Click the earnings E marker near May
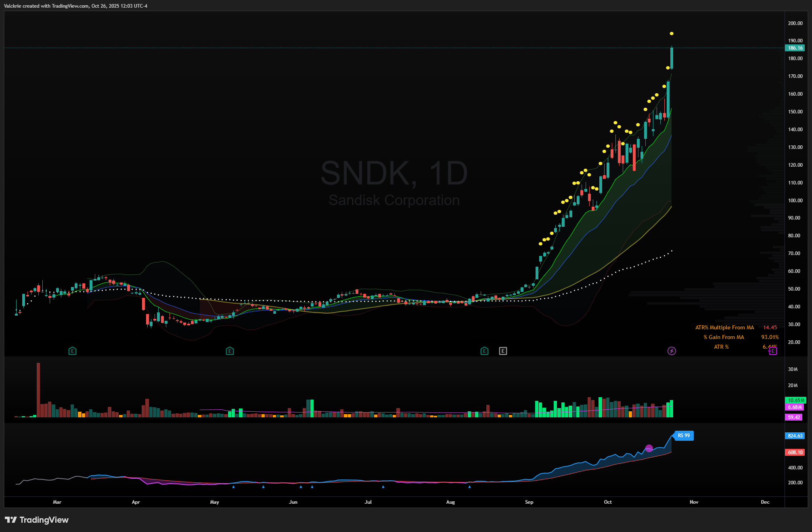 pos(230,351)
